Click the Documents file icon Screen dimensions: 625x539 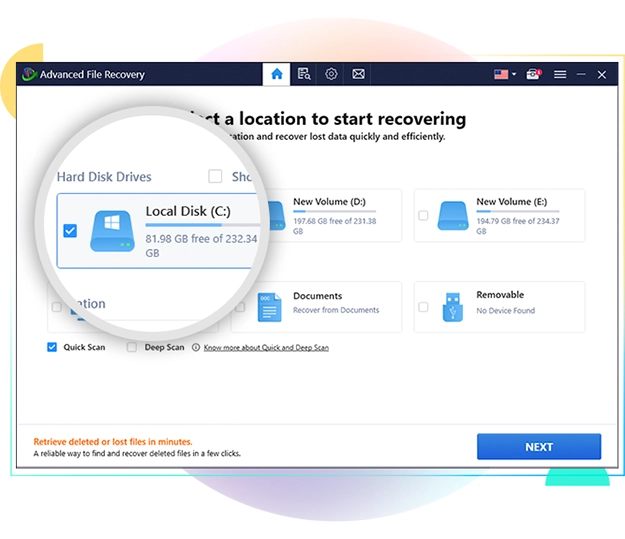[269, 307]
